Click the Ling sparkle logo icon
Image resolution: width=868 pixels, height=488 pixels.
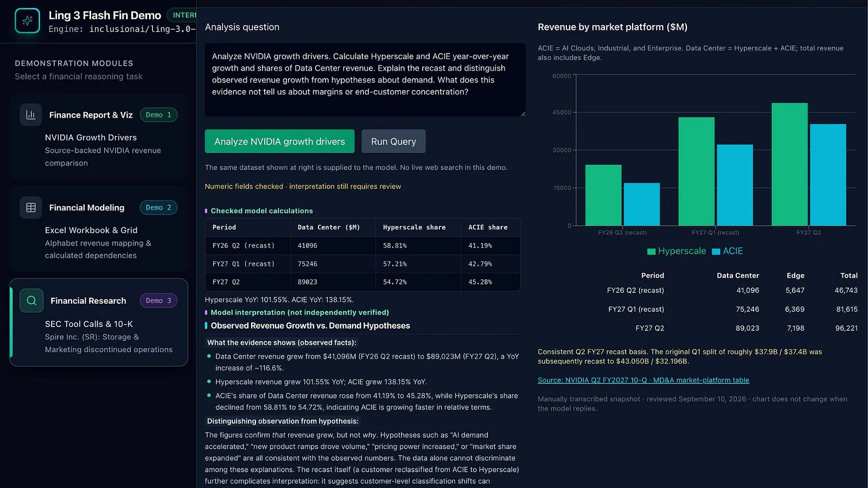(27, 21)
